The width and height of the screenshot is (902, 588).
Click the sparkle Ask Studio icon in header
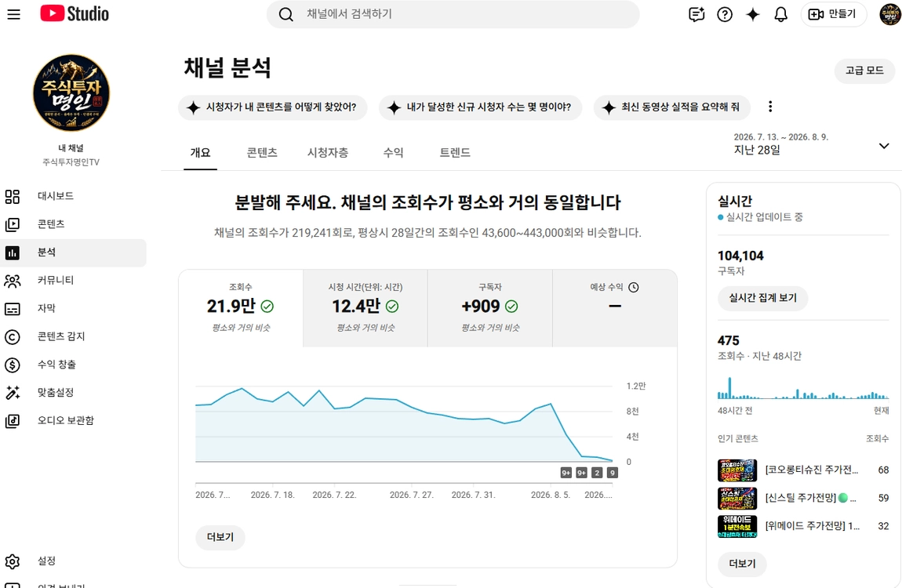coord(752,14)
